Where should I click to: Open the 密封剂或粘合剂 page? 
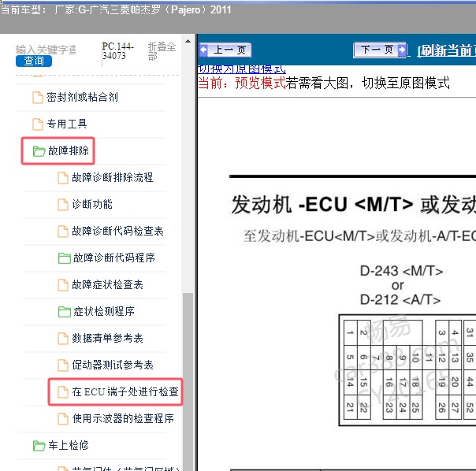82,98
